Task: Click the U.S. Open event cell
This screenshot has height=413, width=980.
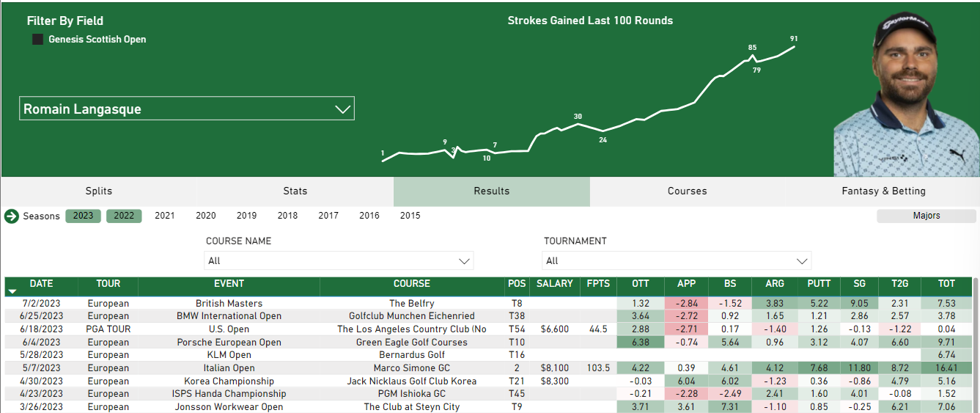Action: (229, 329)
